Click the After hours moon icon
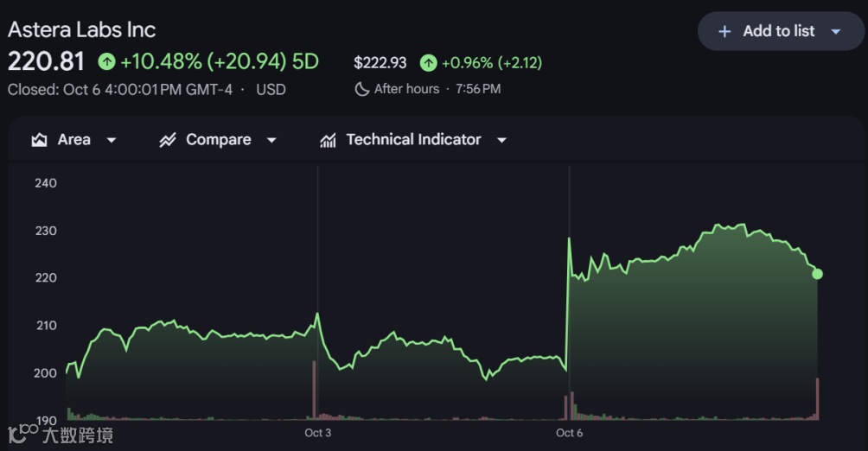 362,89
